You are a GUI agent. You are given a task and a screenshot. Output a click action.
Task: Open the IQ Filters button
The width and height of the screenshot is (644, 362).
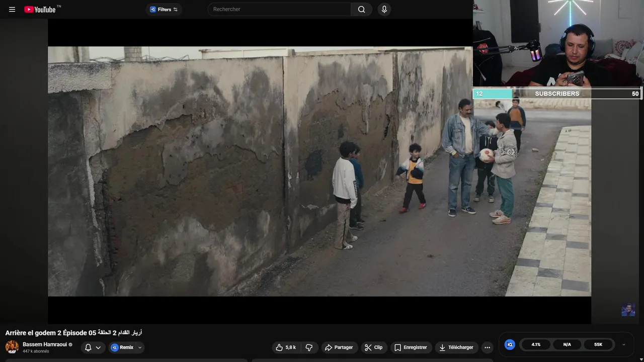point(164,10)
